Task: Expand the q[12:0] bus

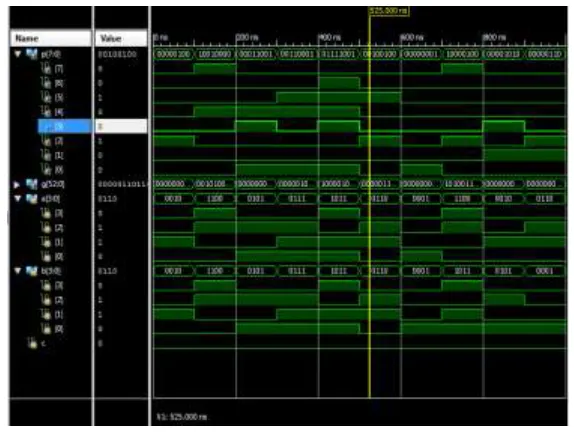Action: (17, 185)
